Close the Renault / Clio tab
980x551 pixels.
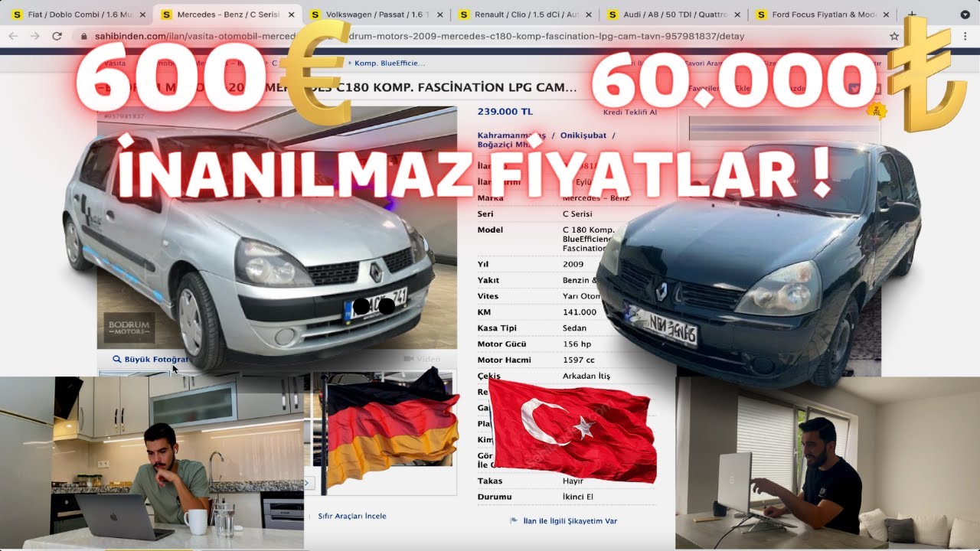590,15
